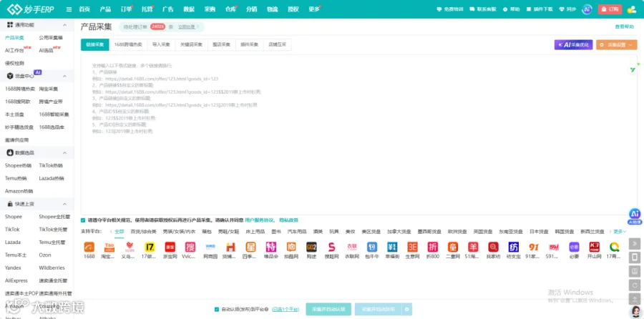
Task: Open the 订单 top menu
Action: [x=127, y=9]
